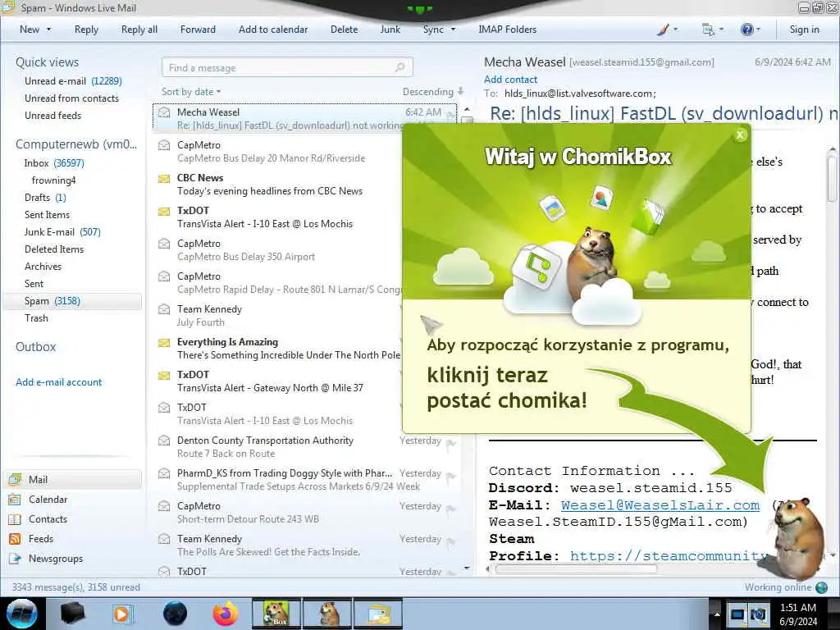Image resolution: width=840 pixels, height=630 pixels.
Task: Select Unread from contacts quick view
Action: click(72, 98)
